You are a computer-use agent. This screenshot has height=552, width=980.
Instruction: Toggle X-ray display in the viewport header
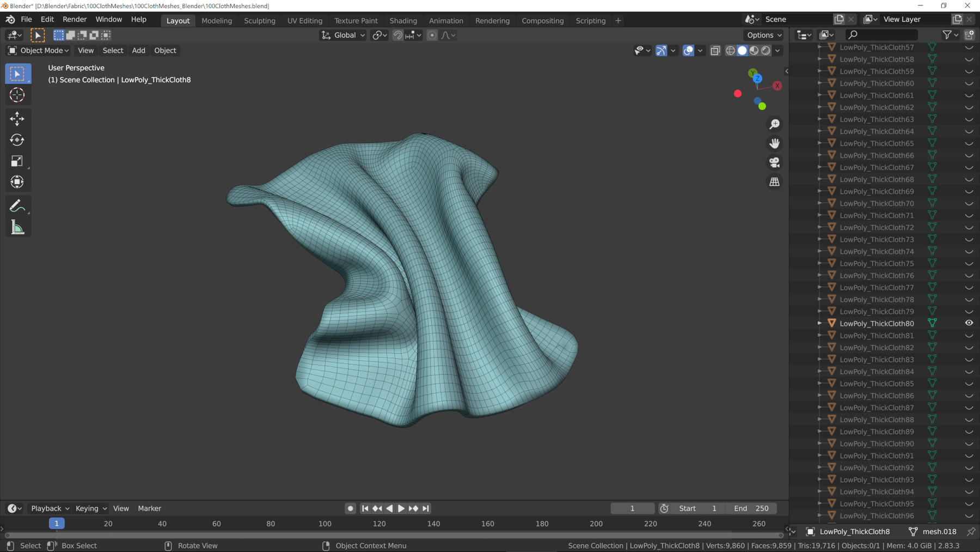point(715,51)
